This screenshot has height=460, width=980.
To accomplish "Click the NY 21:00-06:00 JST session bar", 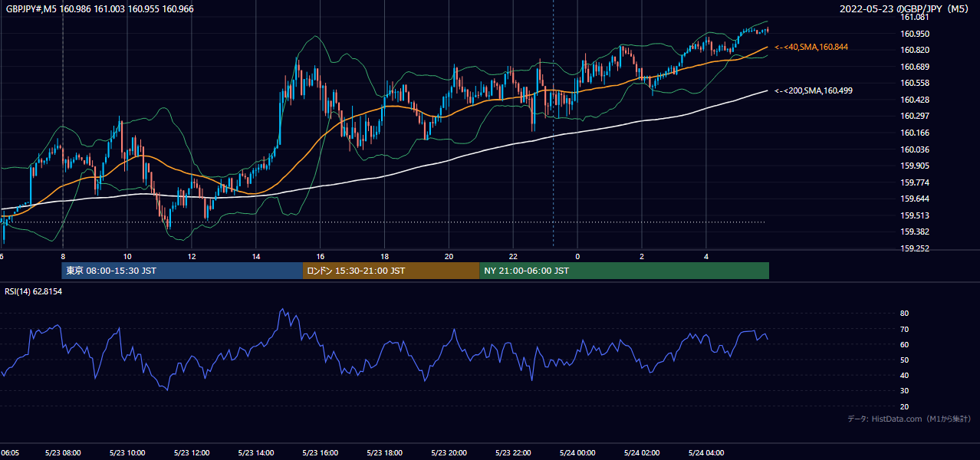I will coord(624,271).
